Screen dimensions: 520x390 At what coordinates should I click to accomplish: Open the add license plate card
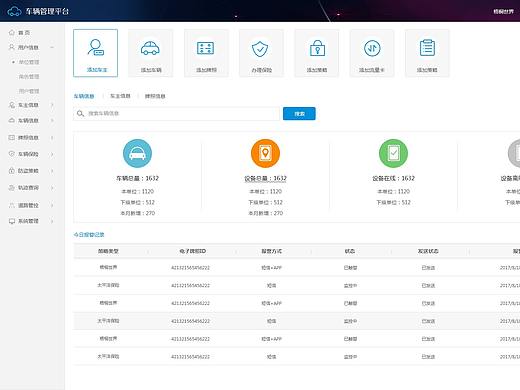point(206,53)
